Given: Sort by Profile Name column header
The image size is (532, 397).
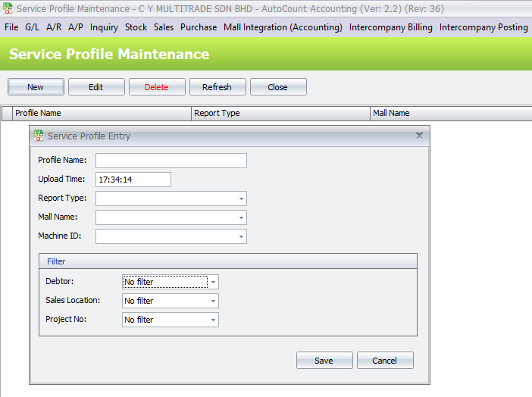Looking at the screenshot, I should 102,113.
